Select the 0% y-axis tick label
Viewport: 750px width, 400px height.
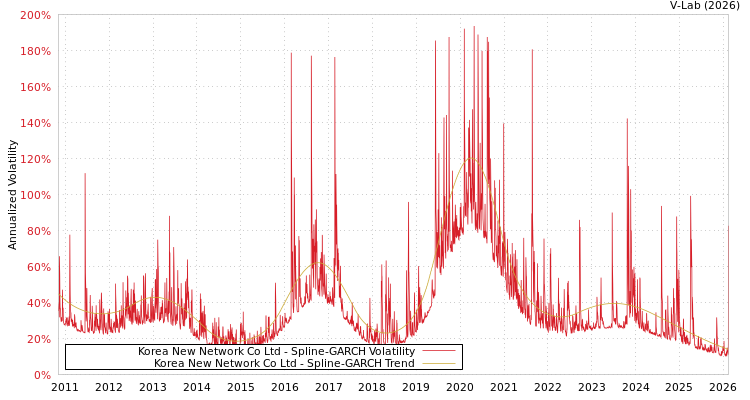pyautogui.click(x=41, y=376)
